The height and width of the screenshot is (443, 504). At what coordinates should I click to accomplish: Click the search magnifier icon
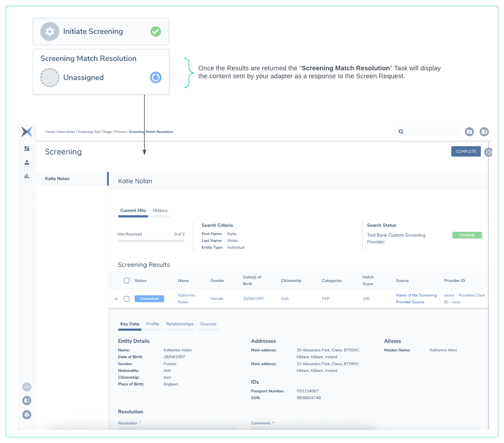(x=401, y=132)
